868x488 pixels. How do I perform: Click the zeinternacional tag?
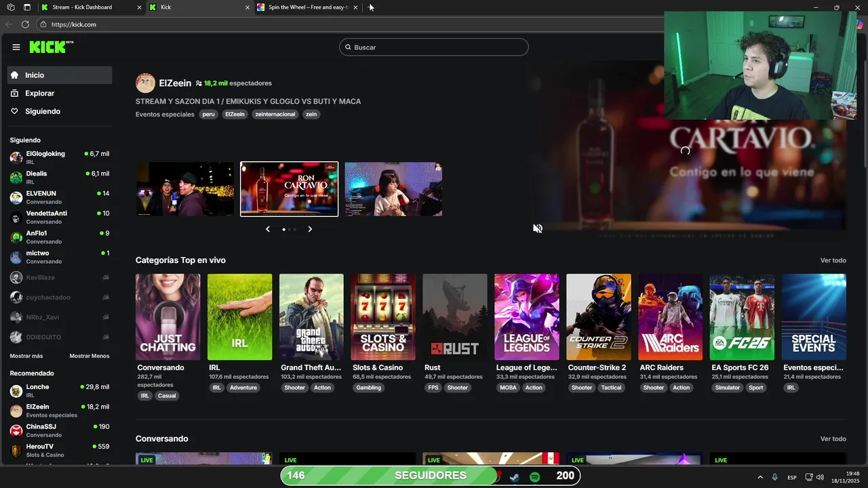275,115
